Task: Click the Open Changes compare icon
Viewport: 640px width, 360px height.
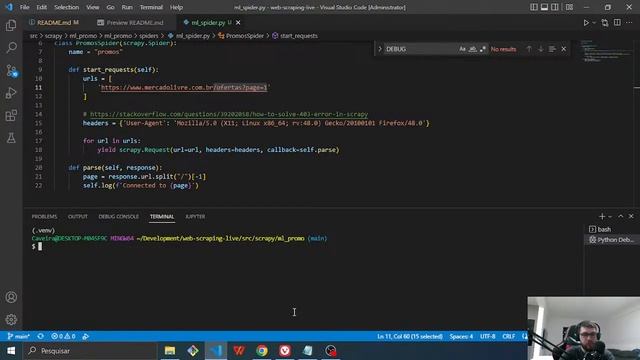Action: [605, 23]
